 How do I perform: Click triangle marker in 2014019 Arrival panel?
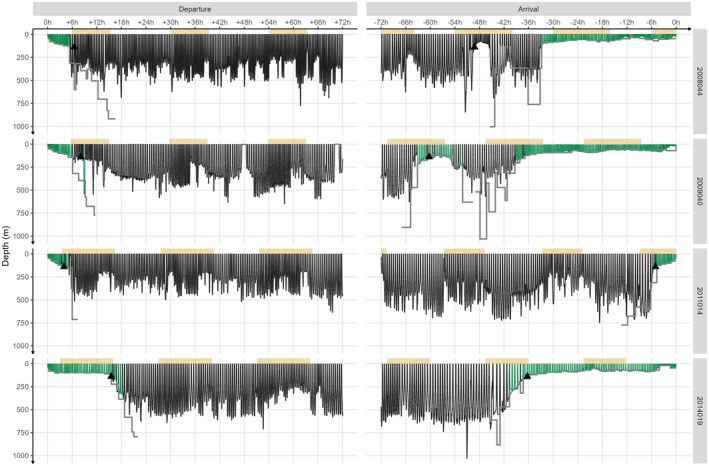(527, 376)
